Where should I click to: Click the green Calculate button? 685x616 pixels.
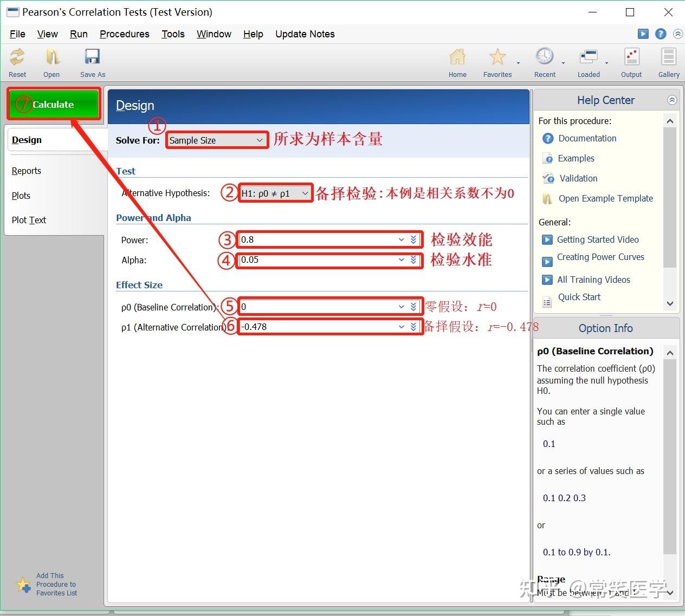pos(54,104)
